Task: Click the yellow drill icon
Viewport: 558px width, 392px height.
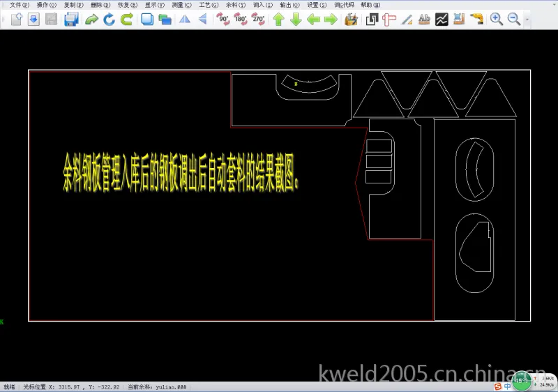Action: pyautogui.click(x=476, y=19)
